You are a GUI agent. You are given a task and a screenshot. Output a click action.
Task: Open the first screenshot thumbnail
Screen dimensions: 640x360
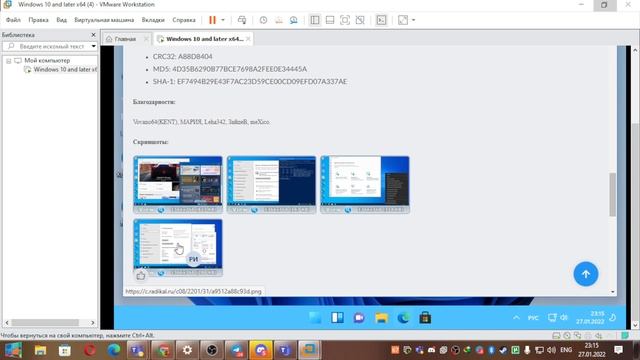coord(178,184)
